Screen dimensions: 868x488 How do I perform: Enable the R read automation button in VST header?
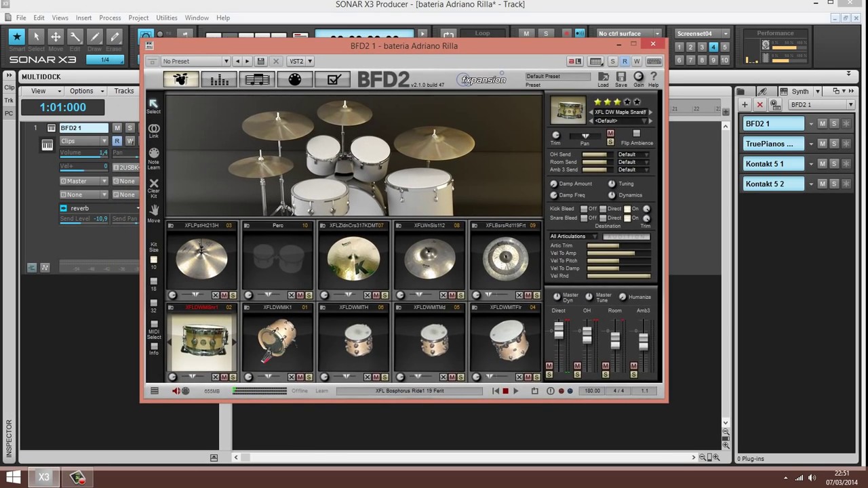coord(625,61)
